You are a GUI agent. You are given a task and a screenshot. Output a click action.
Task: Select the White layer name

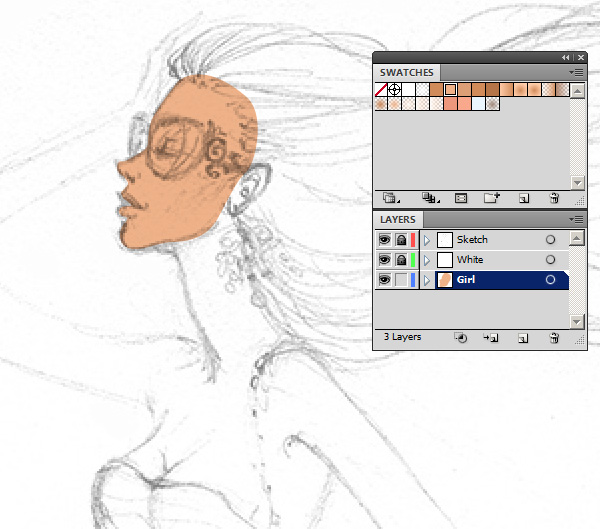click(x=470, y=260)
